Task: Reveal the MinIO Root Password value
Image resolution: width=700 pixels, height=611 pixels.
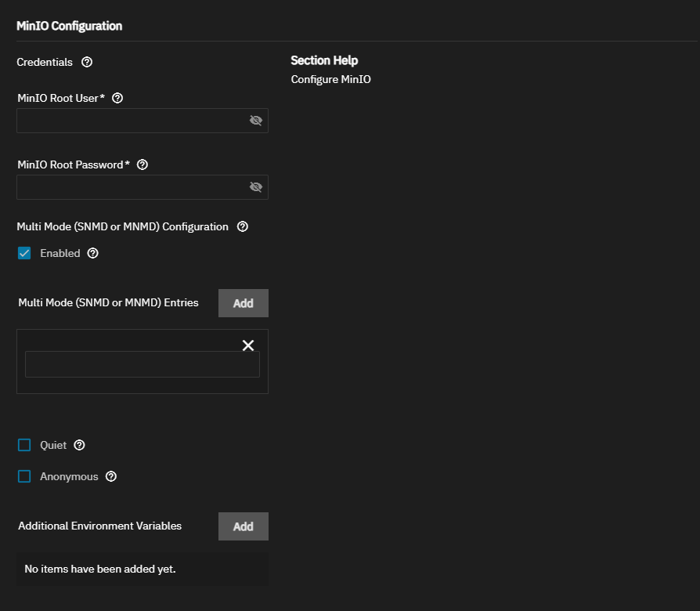Action: click(x=256, y=186)
